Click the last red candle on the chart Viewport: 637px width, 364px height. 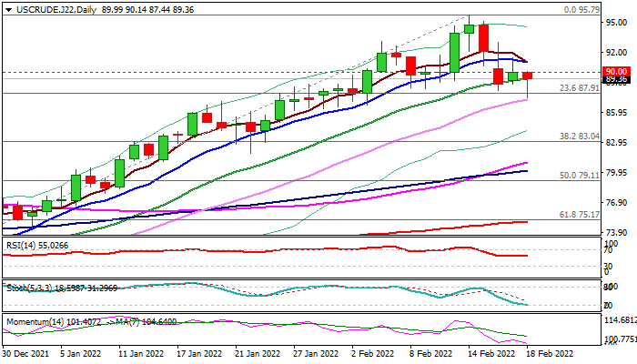click(528, 76)
